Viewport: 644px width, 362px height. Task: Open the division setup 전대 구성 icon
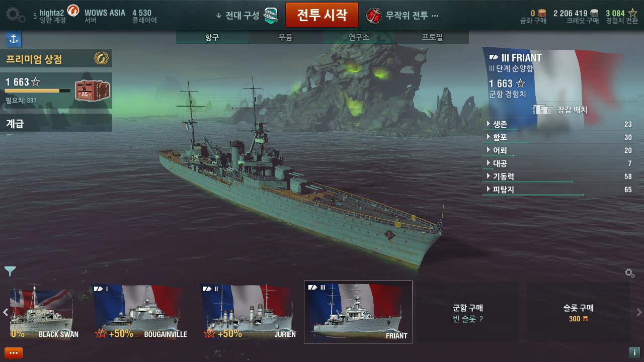point(271,15)
